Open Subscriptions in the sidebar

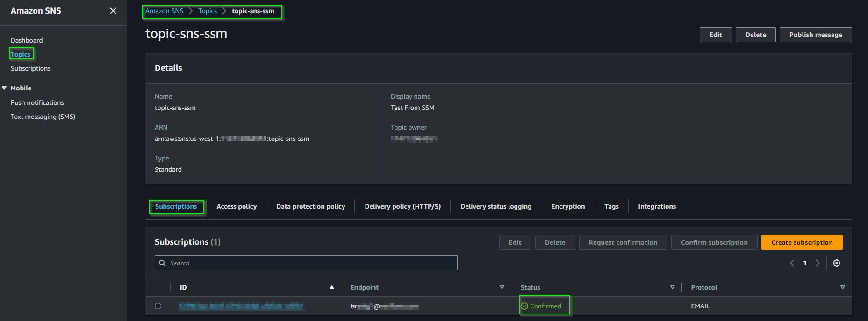[31, 68]
